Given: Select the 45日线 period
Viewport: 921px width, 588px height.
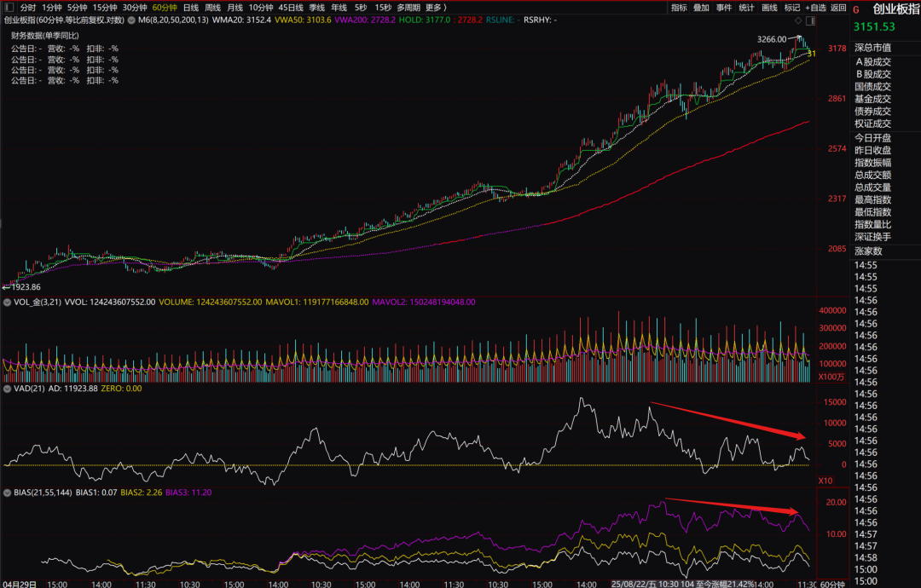Looking at the screenshot, I should coord(291,8).
